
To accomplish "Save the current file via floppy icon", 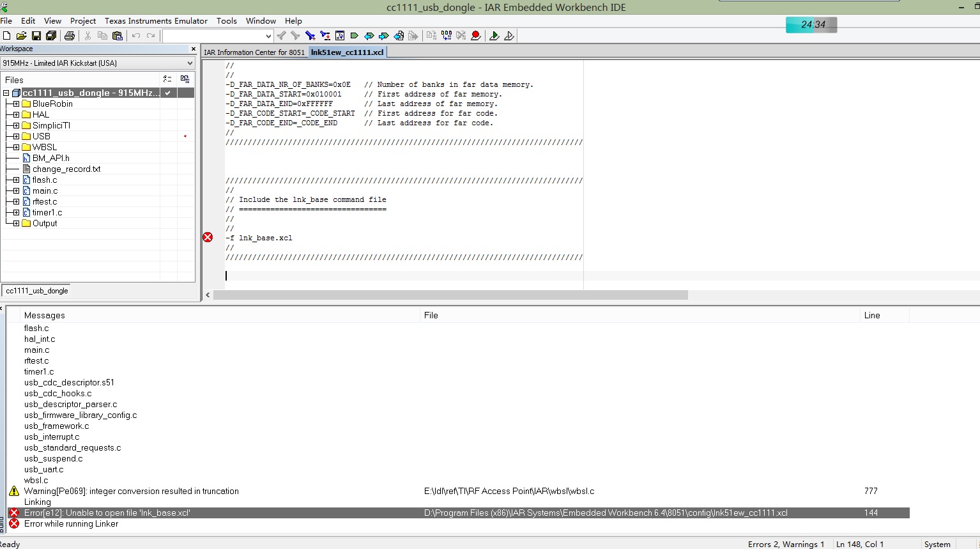I will pyautogui.click(x=36, y=36).
